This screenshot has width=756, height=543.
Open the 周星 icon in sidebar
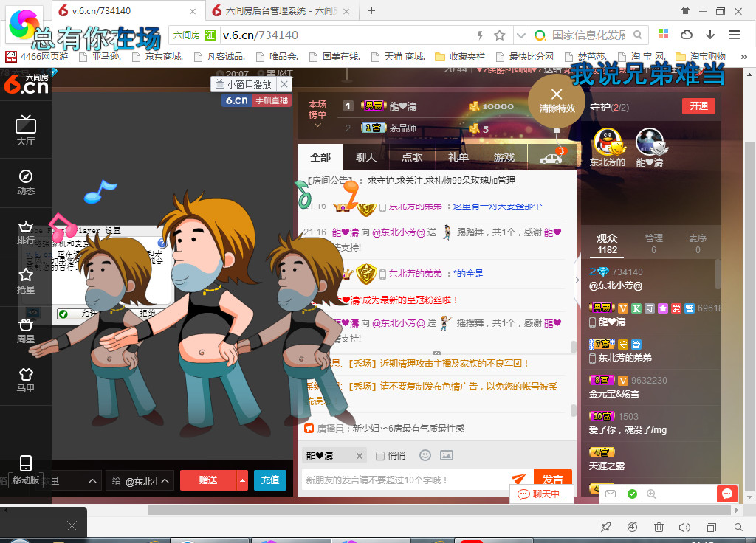pos(26,331)
